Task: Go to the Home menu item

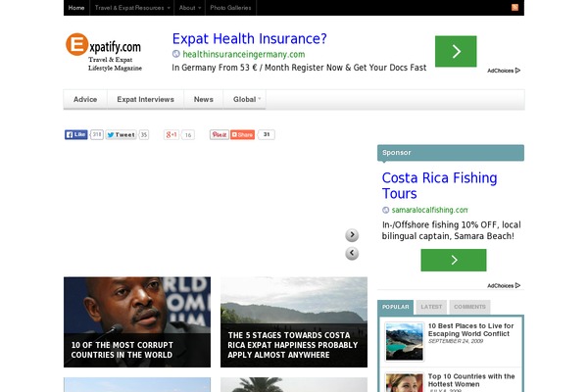Action: click(76, 8)
